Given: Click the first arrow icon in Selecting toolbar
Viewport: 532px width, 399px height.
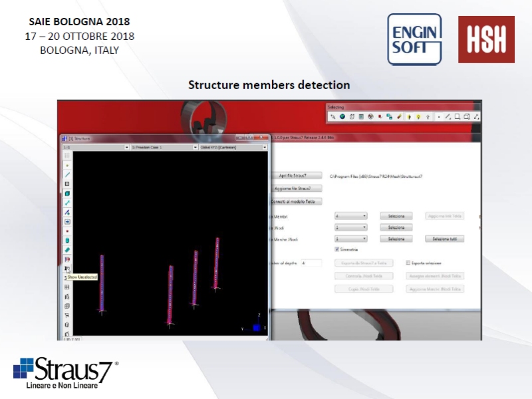Looking at the screenshot, I should point(332,116).
